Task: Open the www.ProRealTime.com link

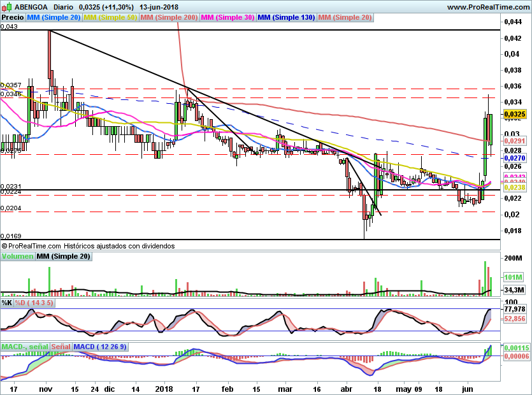Action: tap(489, 7)
